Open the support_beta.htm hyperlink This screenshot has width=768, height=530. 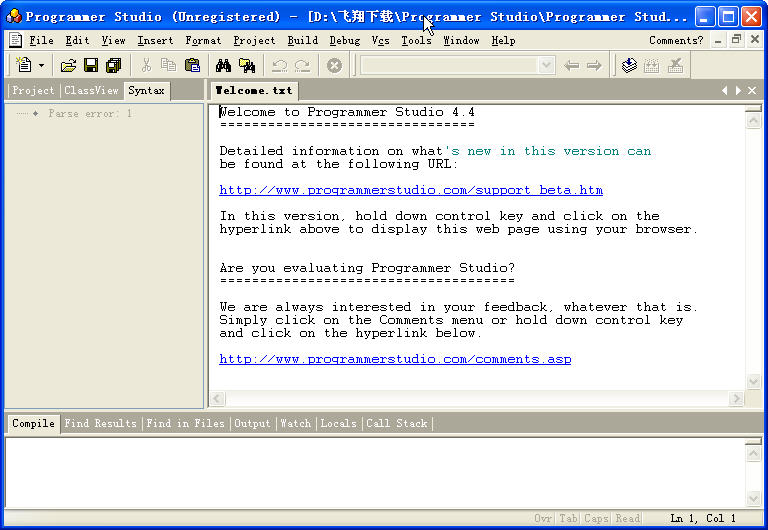point(411,190)
